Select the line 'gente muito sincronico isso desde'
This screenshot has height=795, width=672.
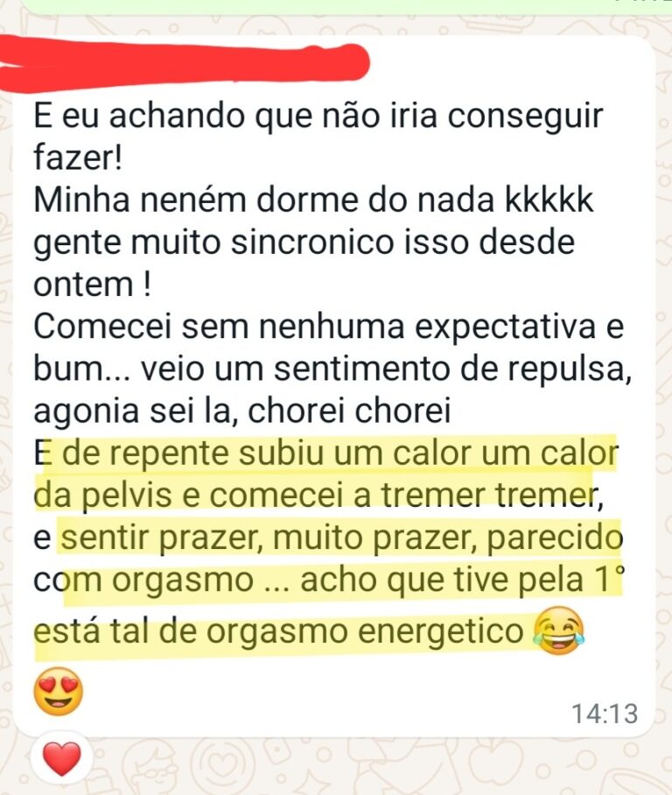click(x=304, y=243)
